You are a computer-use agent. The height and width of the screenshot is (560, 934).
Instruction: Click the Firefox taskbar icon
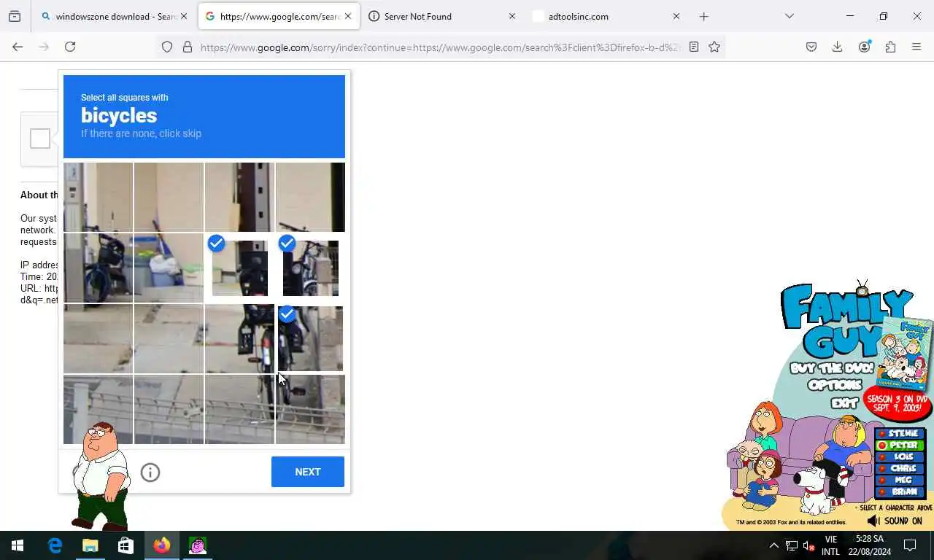click(161, 545)
